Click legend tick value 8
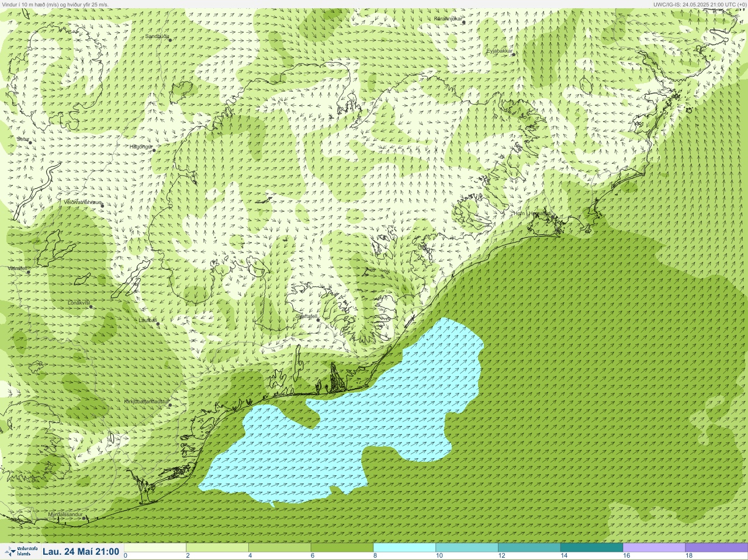 [x=375, y=556]
